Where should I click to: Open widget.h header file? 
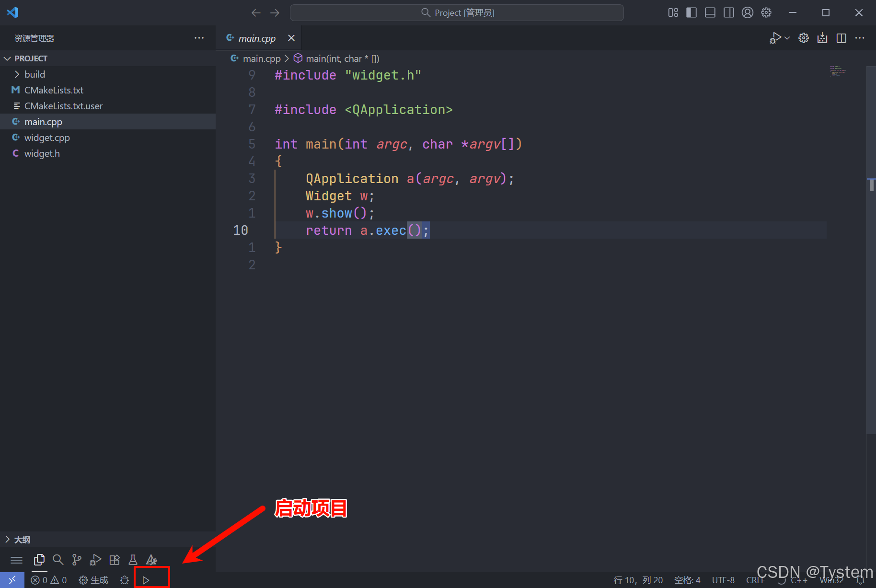tap(108, 153)
